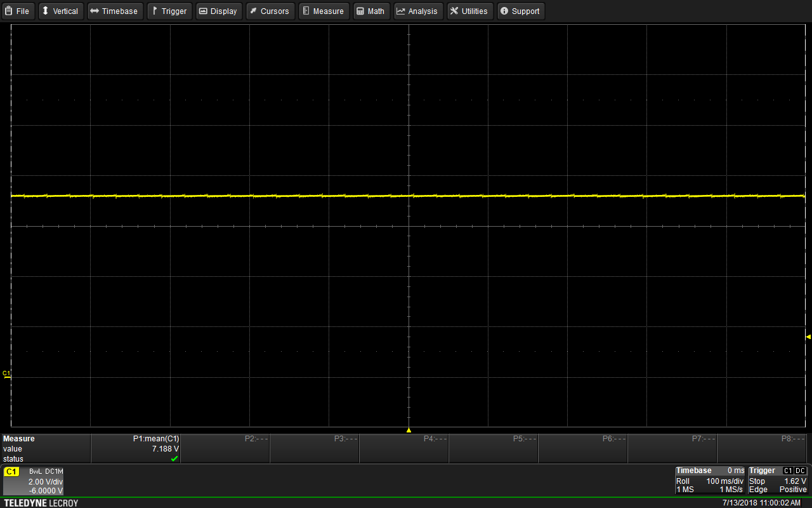Click the 1 MS/s sample rate value

731,490
